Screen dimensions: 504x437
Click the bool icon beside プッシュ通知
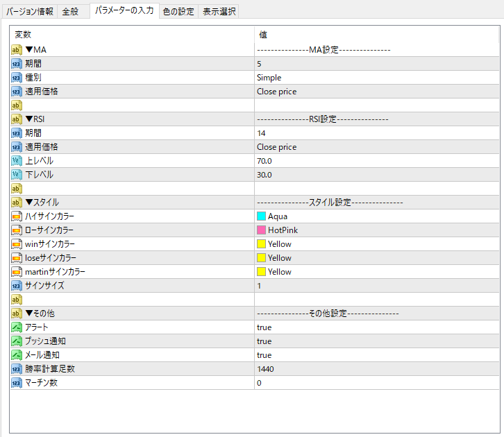pyautogui.click(x=17, y=341)
